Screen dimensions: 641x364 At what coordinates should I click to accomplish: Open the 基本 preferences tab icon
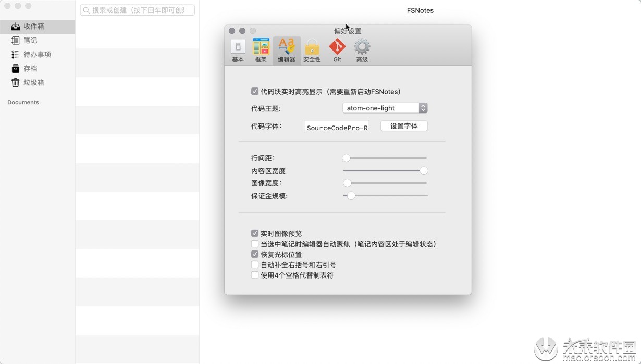[238, 51]
